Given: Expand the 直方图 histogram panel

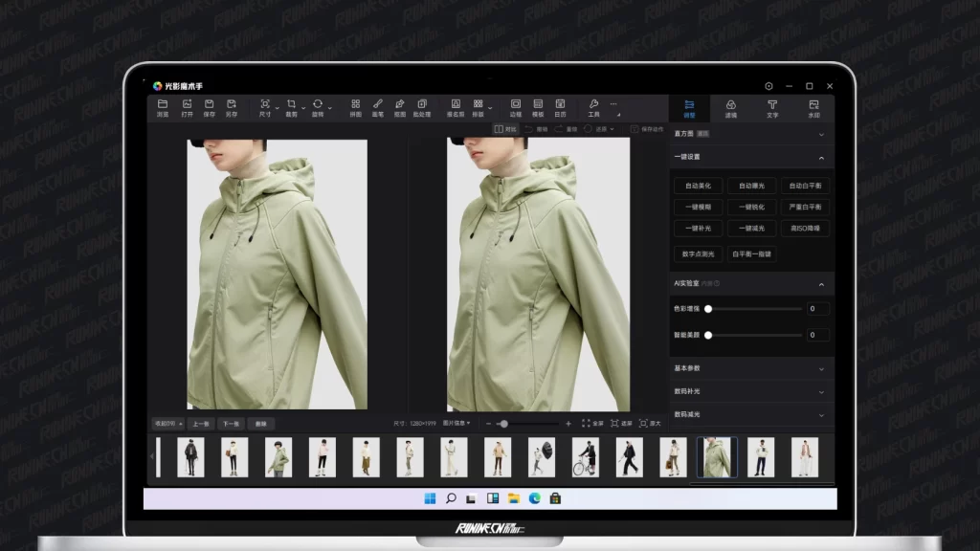Looking at the screenshot, I should [x=820, y=134].
